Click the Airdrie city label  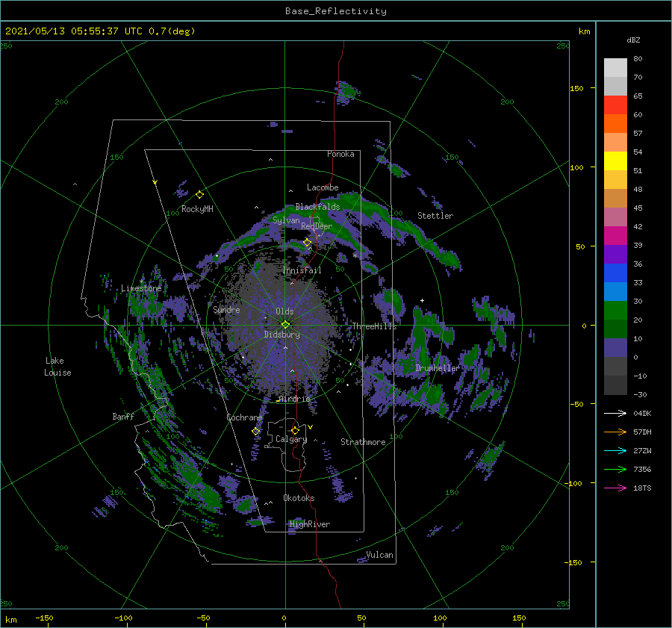[x=294, y=399]
